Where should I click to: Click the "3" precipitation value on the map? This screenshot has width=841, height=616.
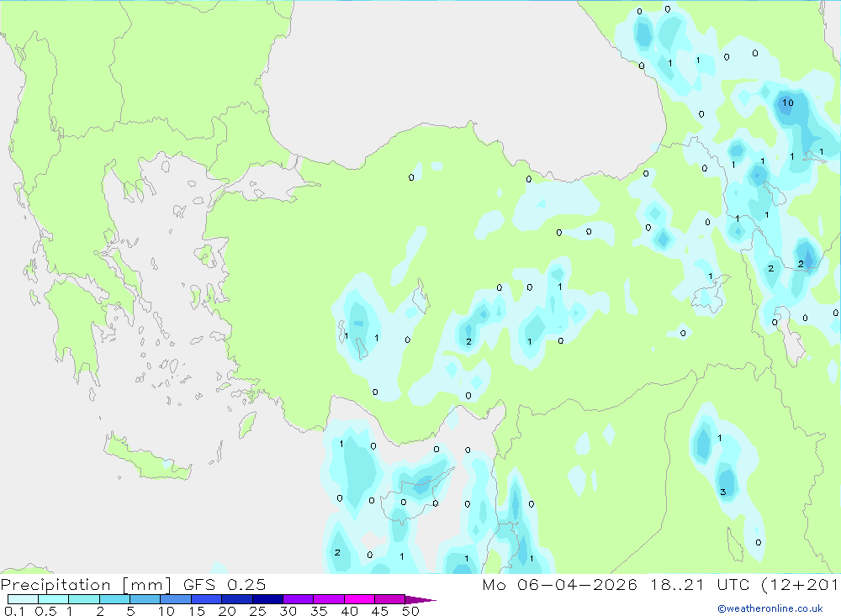click(723, 492)
